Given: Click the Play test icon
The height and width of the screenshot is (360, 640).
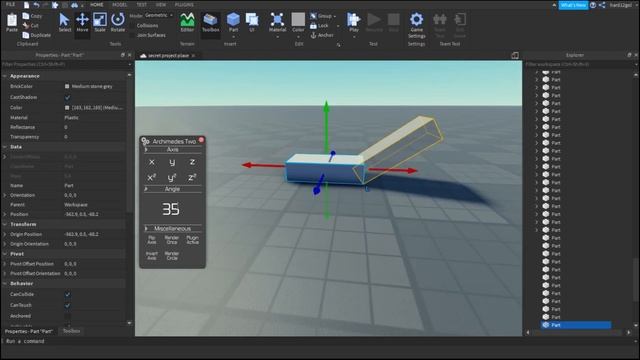Looking at the screenshot, I should tap(353, 19).
